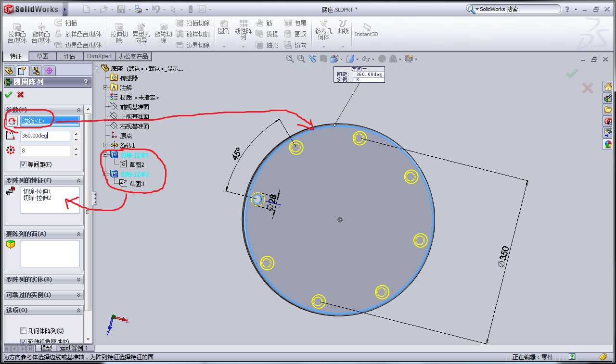Viewport: 616px width, 364px height.
Task: Enable the 几何体阵列 geometry pattern checkbox
Action: pyautogui.click(x=23, y=331)
